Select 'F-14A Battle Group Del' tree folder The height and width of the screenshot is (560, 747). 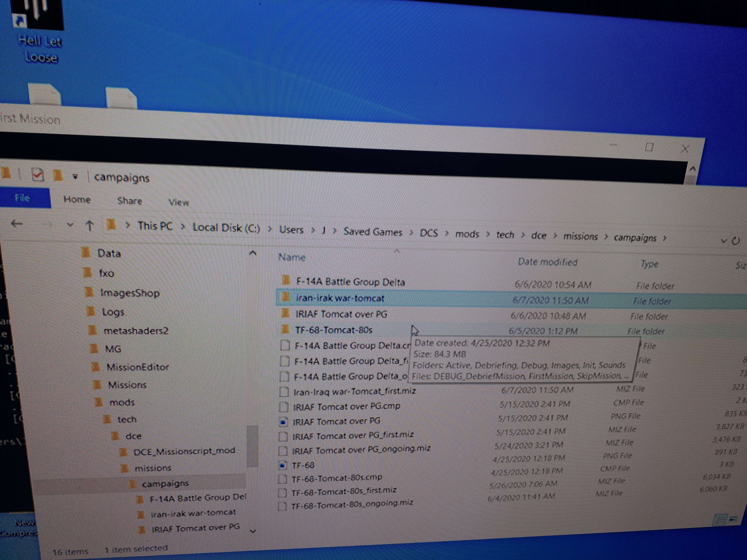[198, 498]
